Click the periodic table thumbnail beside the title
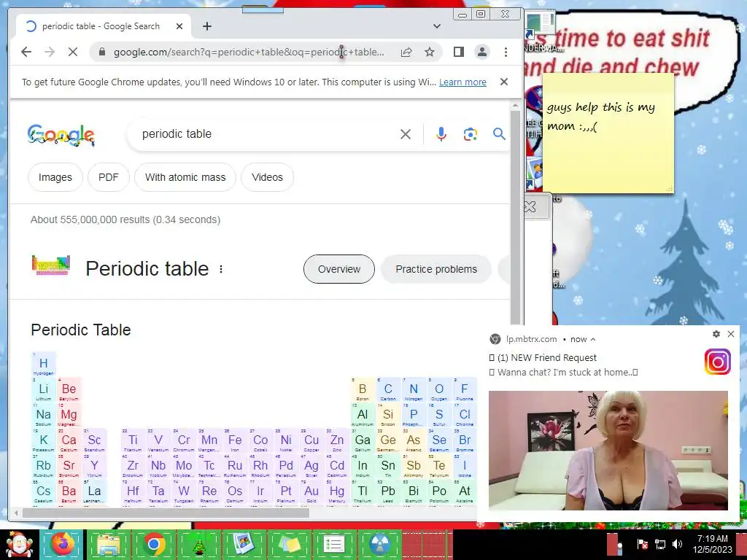Screen dimensions: 747x560 click(x=51, y=265)
